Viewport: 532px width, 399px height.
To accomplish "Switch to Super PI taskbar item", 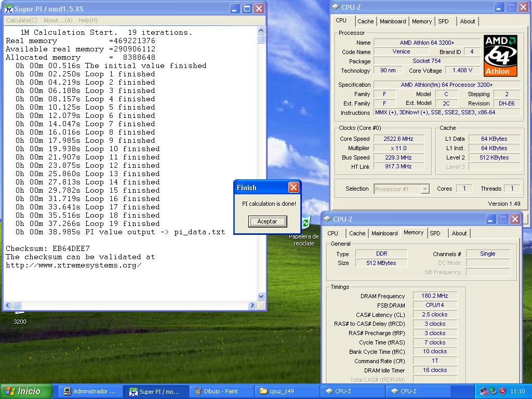I will [x=155, y=392].
